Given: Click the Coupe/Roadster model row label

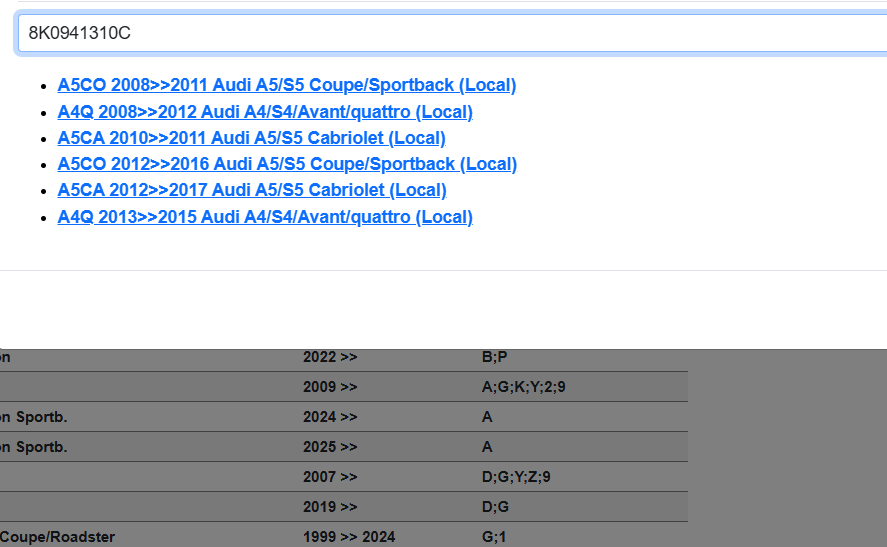Looking at the screenshot, I should [57, 537].
